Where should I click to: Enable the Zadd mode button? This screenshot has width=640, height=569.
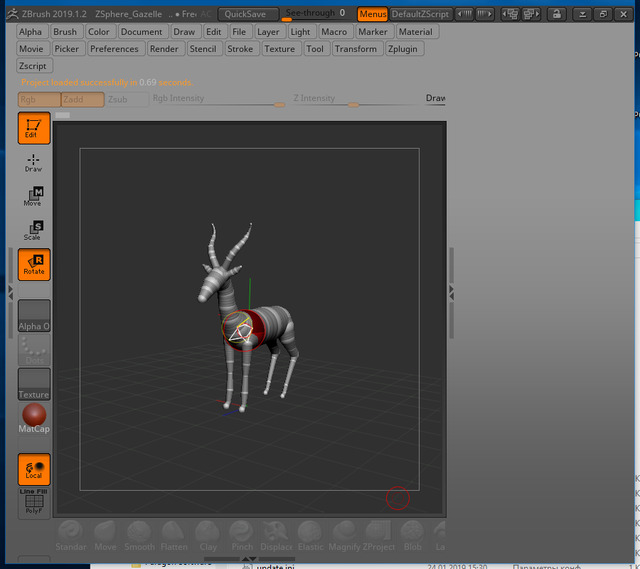(x=82, y=99)
